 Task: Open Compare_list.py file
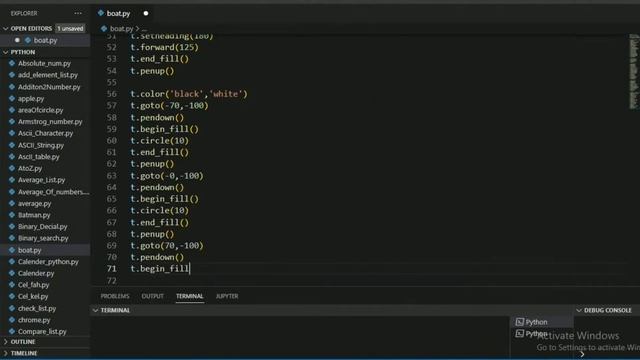pos(42,331)
